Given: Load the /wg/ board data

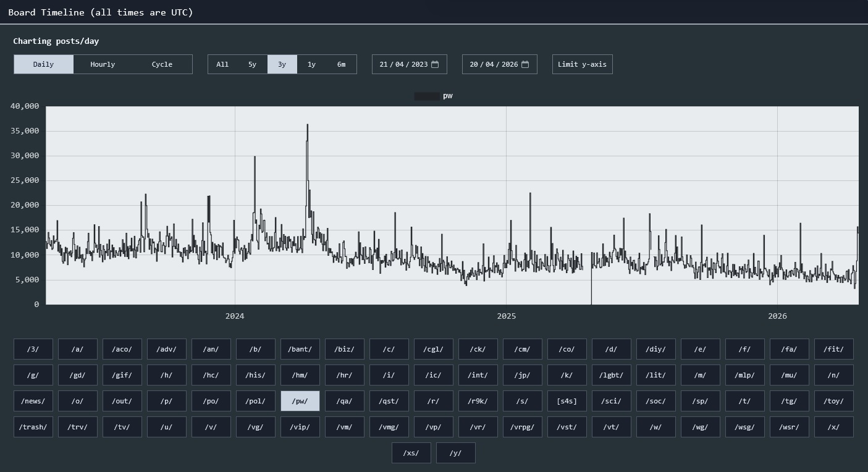Looking at the screenshot, I should click(701, 427).
